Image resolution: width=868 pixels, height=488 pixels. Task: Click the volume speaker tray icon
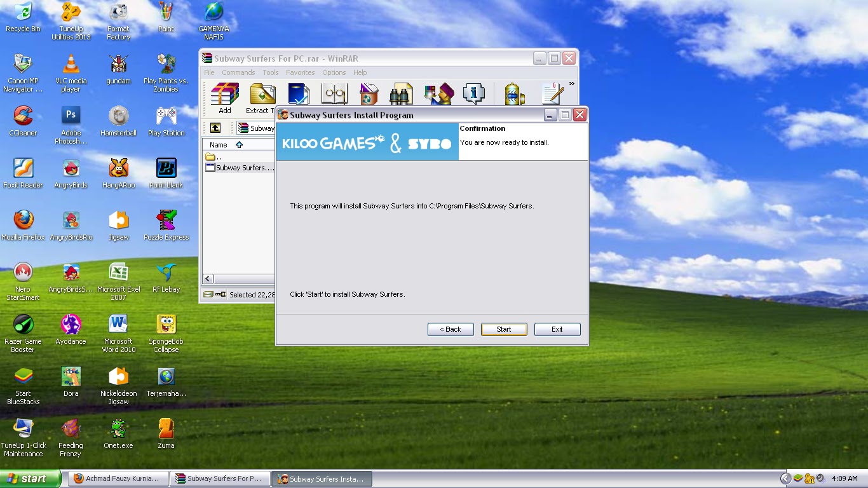(820, 478)
